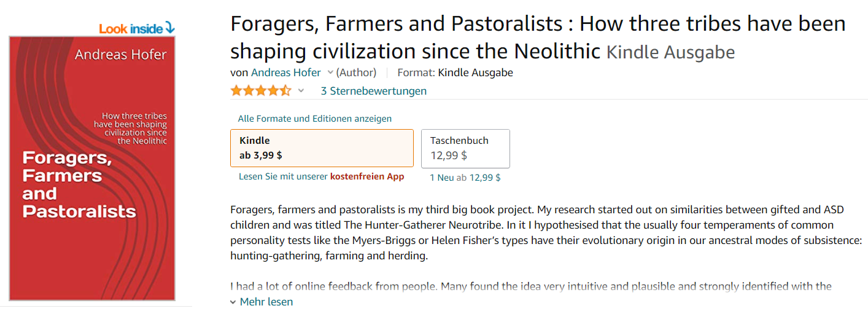The width and height of the screenshot is (868, 311).
Task: Select the Taschenbuch format option
Action: [465, 148]
